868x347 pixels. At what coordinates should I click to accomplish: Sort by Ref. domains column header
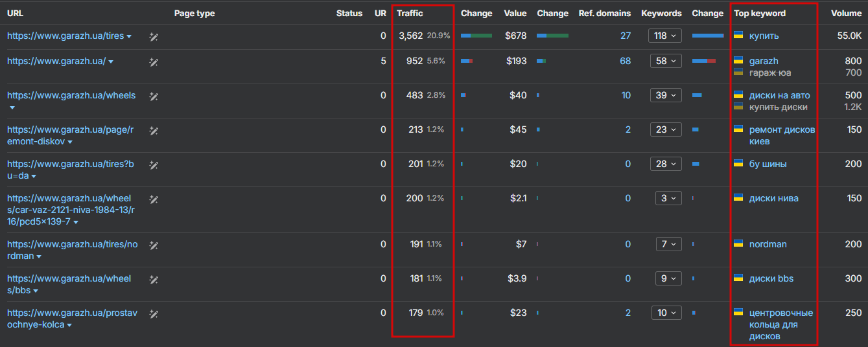pyautogui.click(x=604, y=13)
